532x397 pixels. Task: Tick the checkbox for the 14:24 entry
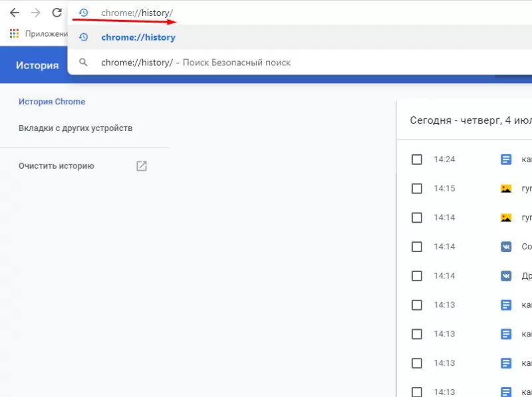pyautogui.click(x=417, y=160)
